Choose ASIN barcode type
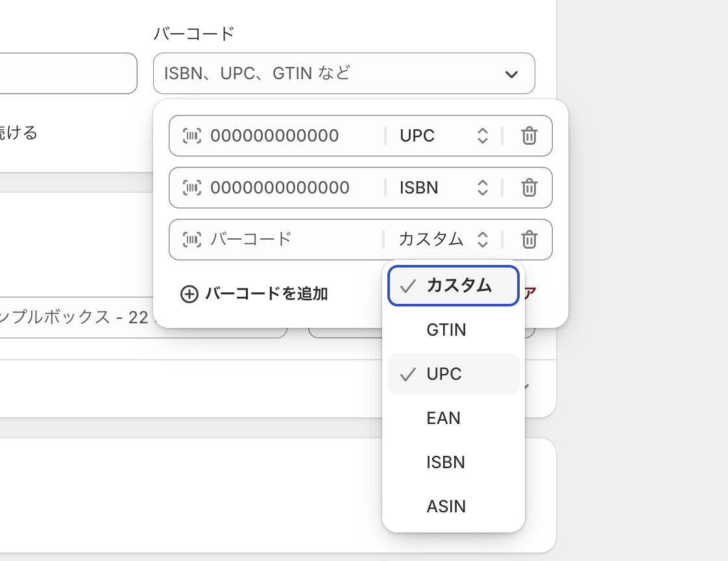Image resolution: width=728 pixels, height=561 pixels. 453,506
